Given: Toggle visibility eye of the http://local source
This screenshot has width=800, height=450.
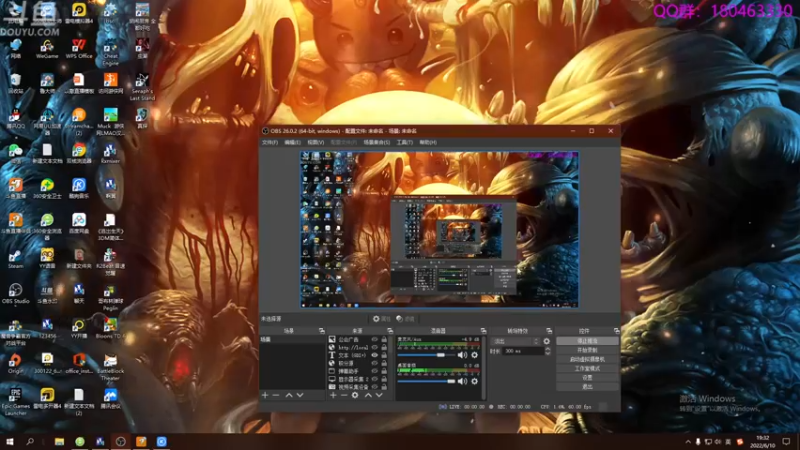Looking at the screenshot, I should pyautogui.click(x=374, y=347).
